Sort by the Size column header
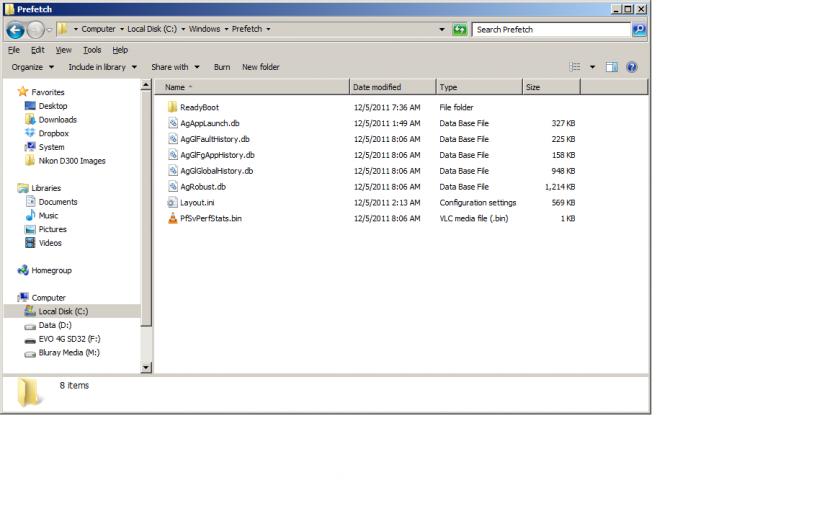 pos(551,87)
